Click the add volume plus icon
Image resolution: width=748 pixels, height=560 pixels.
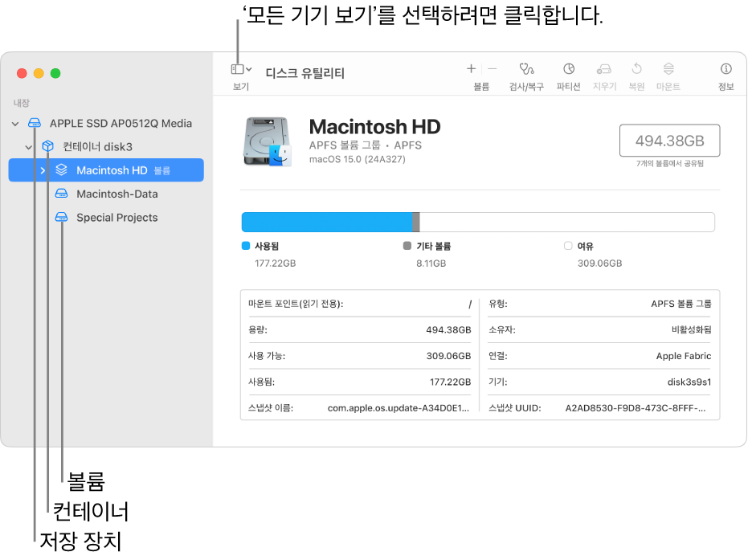471,69
